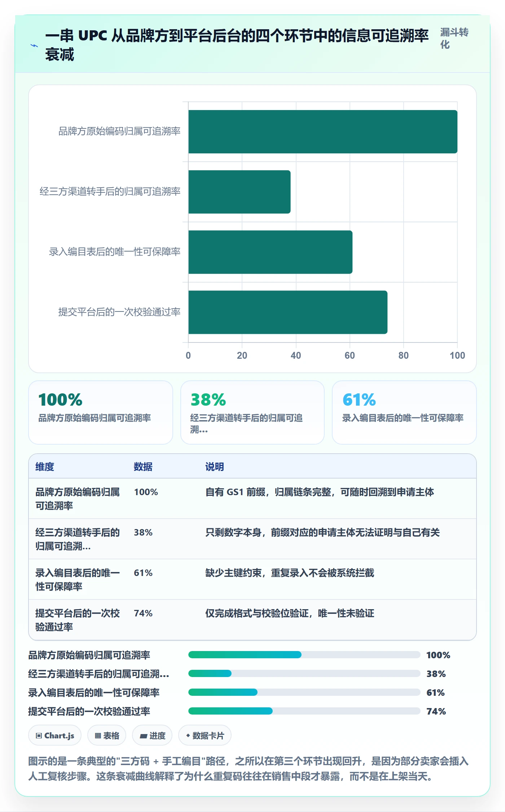Screen dimensions: 505x812
Task: Select the table cell starting with 仅完成格式与校验位验证
Action: pos(290,613)
